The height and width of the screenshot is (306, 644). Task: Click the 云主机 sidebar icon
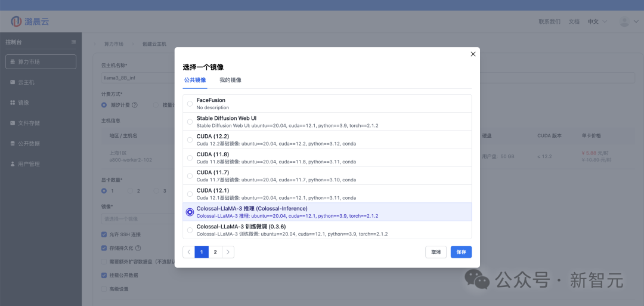click(x=13, y=82)
